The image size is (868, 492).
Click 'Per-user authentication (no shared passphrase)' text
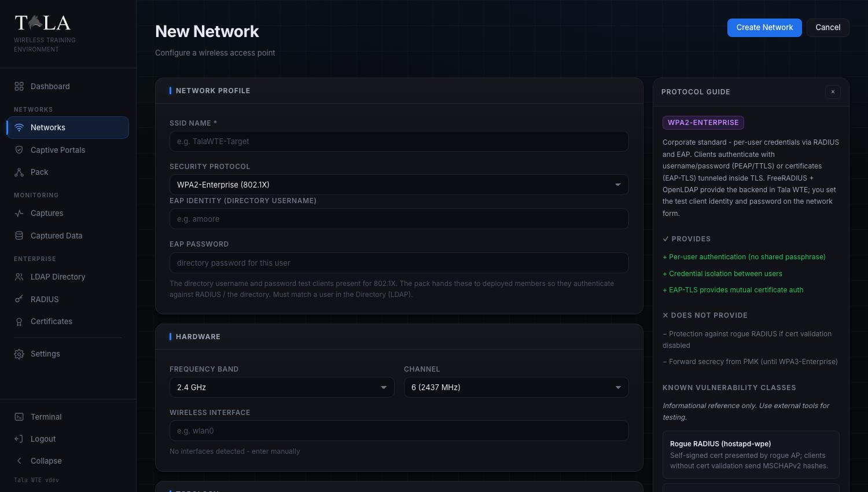click(747, 257)
